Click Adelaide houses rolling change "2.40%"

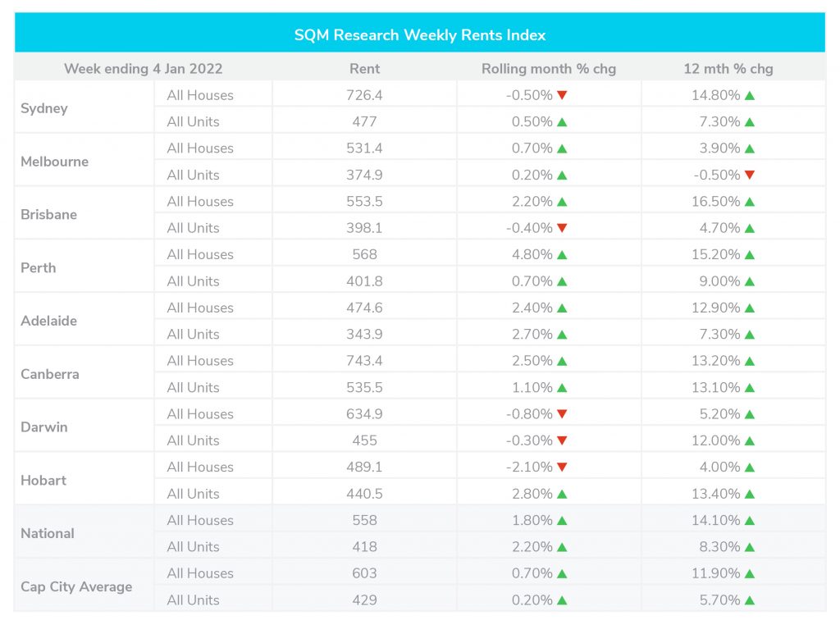pos(532,308)
